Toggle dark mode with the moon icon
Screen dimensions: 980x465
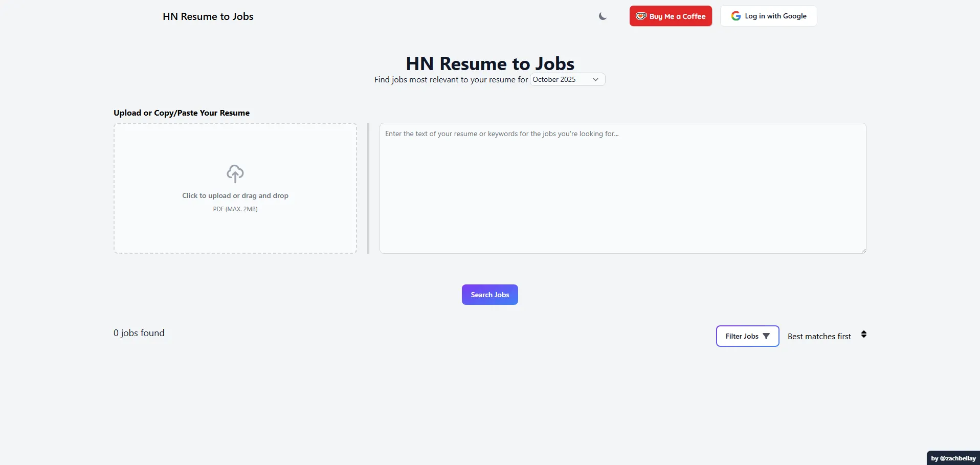coord(603,16)
